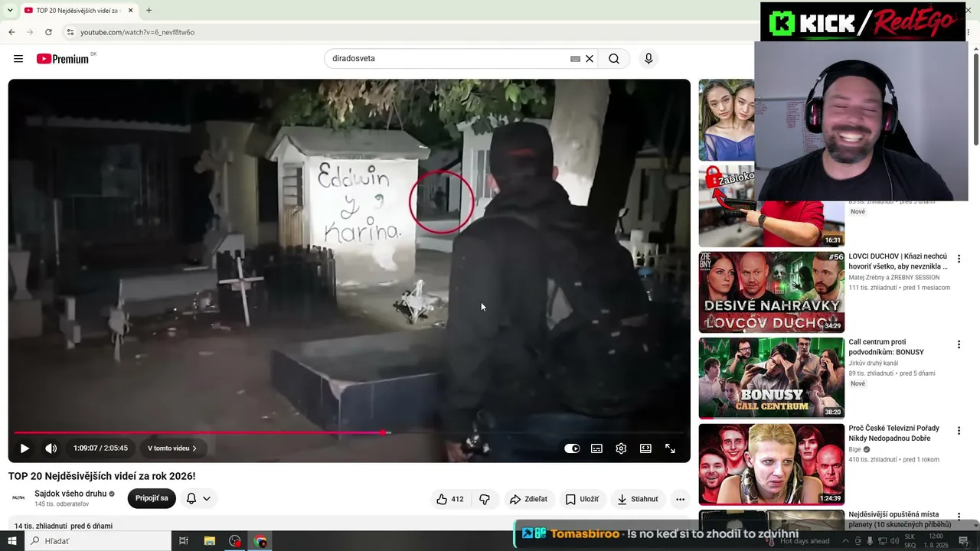Screen dimensions: 980x551
Task: Open the notification bell dropdown for the channel
Action: click(x=198, y=498)
